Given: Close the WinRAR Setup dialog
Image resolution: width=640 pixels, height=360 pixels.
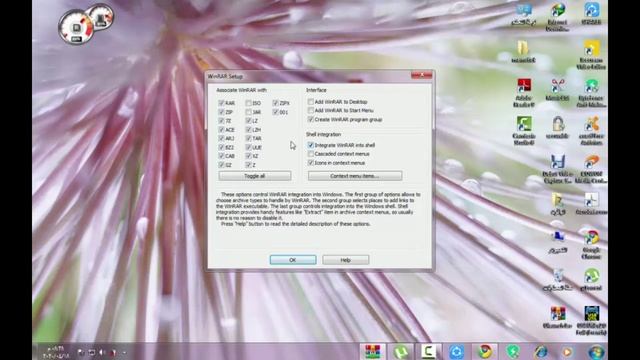Looking at the screenshot, I should point(421,75).
